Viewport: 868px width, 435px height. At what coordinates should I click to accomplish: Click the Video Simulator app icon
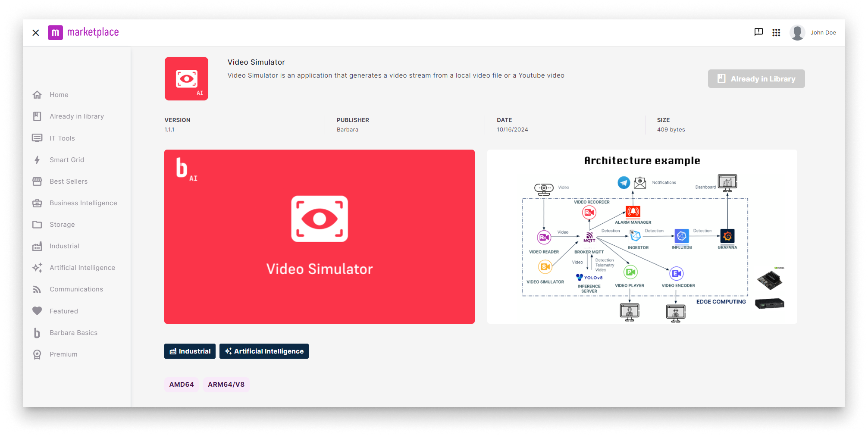click(x=186, y=79)
